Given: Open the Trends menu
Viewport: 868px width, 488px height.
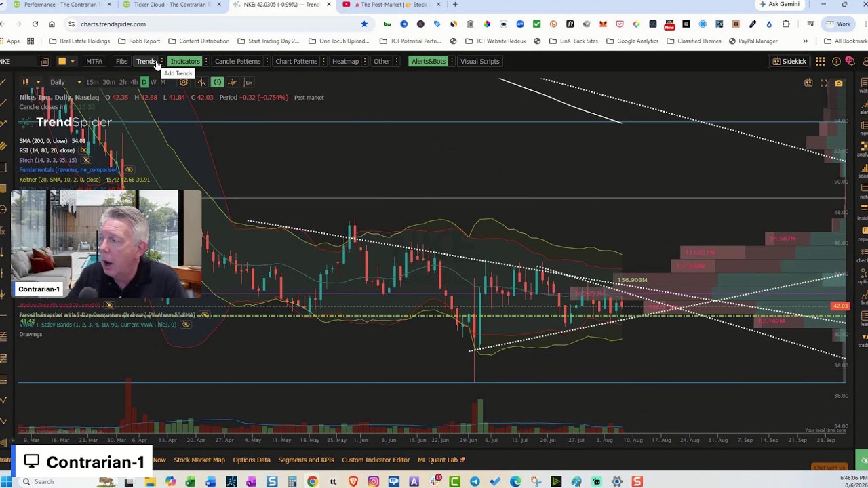Looking at the screenshot, I should point(146,61).
